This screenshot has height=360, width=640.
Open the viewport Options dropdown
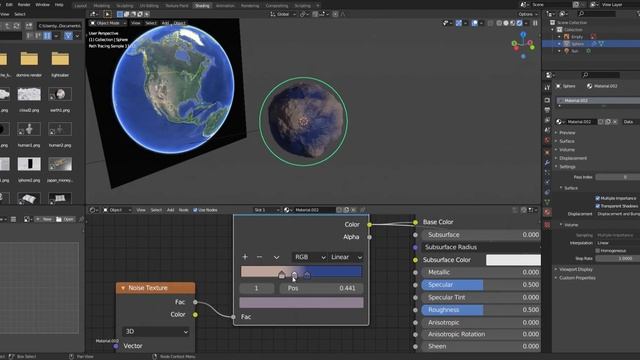coord(528,14)
